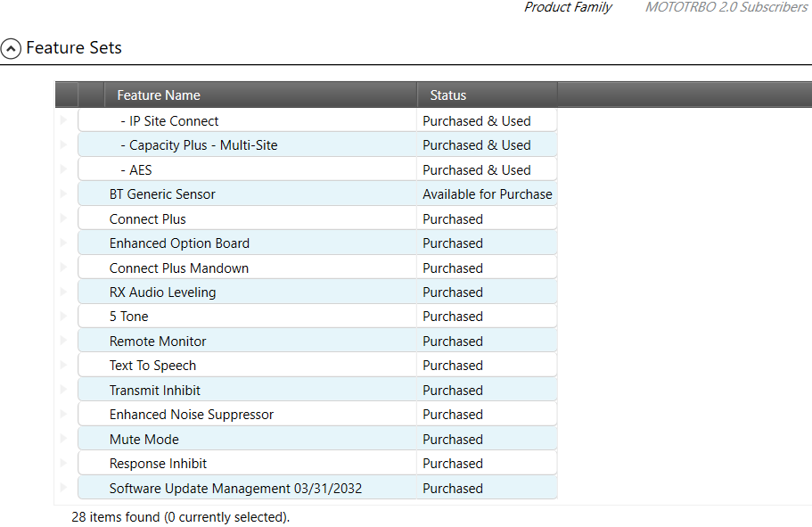Click 'Available for Purchase' status cell
This screenshot has height=527, width=812.
[x=488, y=194]
